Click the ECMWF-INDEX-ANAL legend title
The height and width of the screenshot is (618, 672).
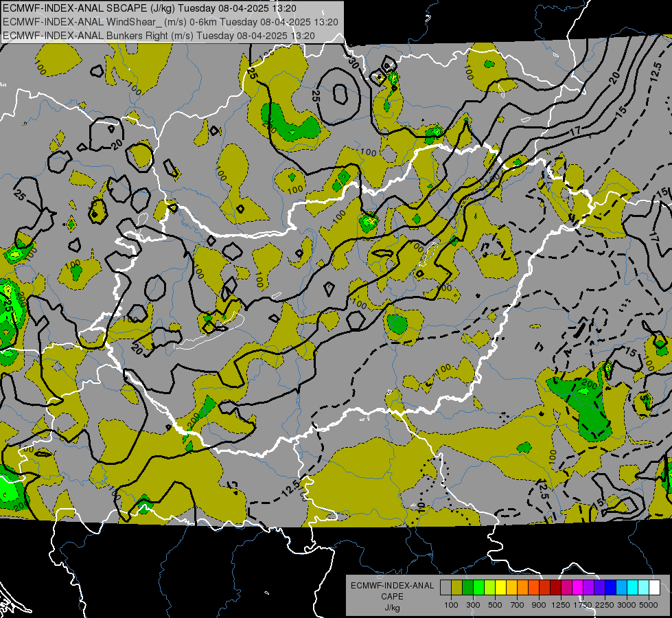pos(392,586)
